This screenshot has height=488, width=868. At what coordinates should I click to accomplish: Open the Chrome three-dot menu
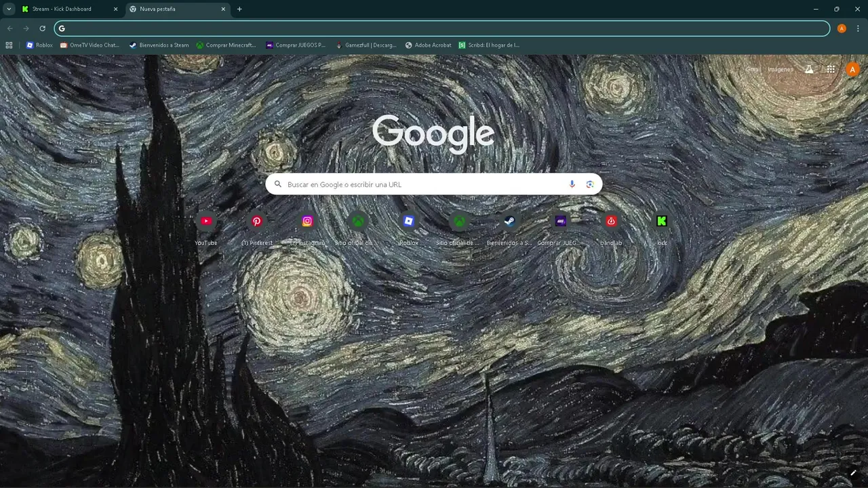click(x=858, y=28)
